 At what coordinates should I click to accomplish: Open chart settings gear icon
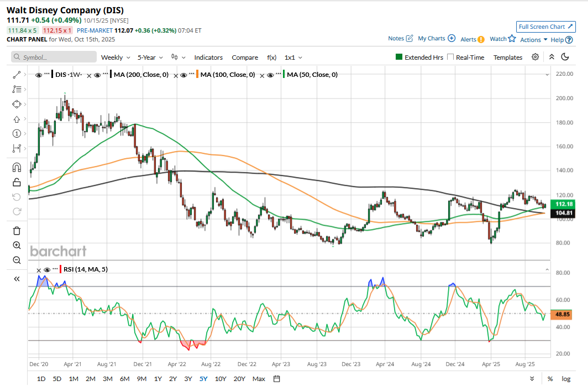[x=535, y=57]
